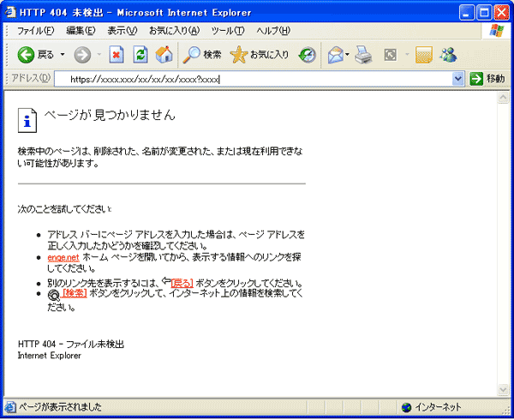514x420 pixels.
Task: Click the Internet Explorer text line
Action: coord(49,356)
